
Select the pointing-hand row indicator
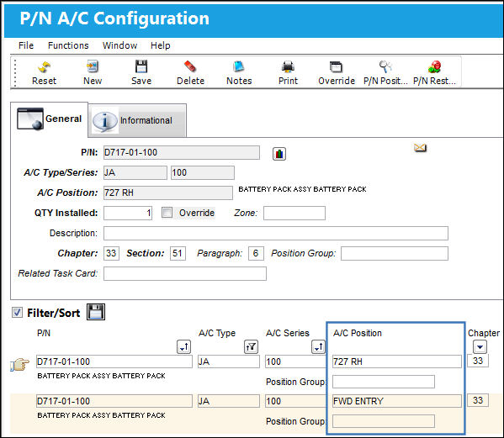19,365
